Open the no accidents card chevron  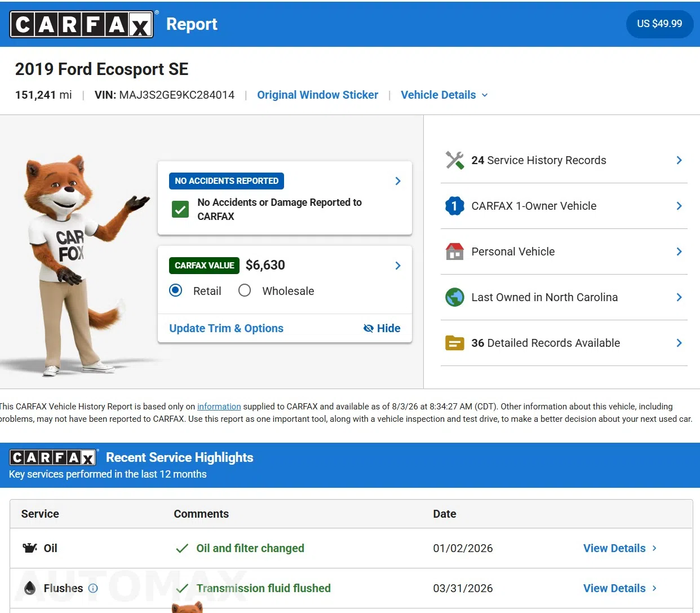(398, 181)
